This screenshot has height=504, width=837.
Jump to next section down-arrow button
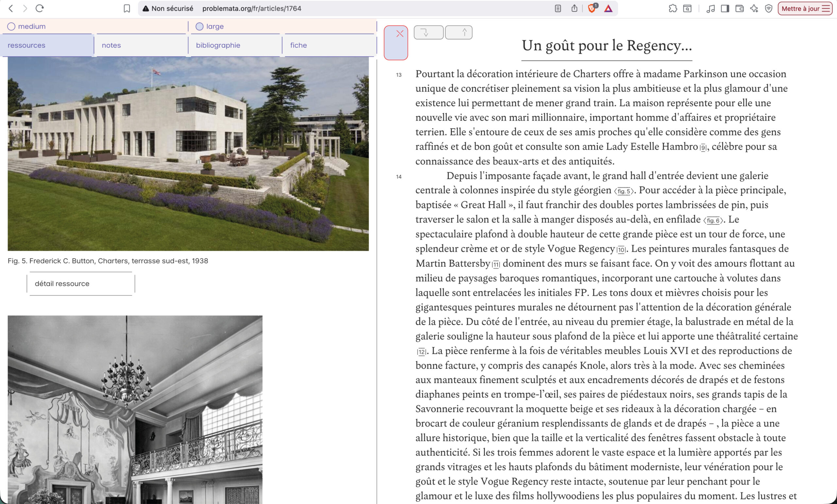(428, 33)
